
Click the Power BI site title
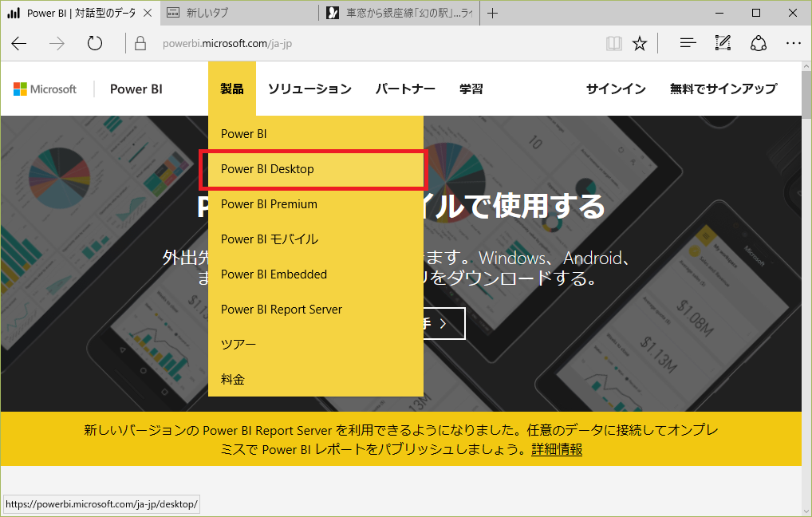(x=136, y=89)
